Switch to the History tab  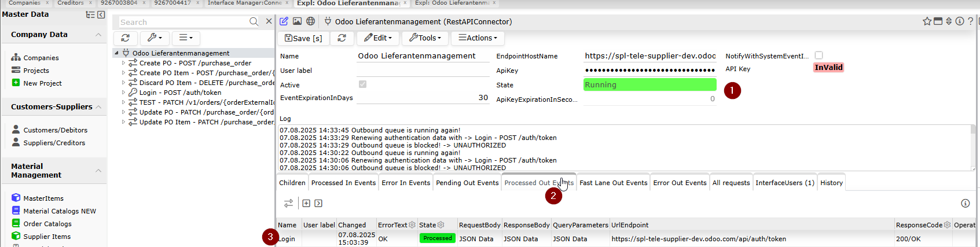[831, 183]
